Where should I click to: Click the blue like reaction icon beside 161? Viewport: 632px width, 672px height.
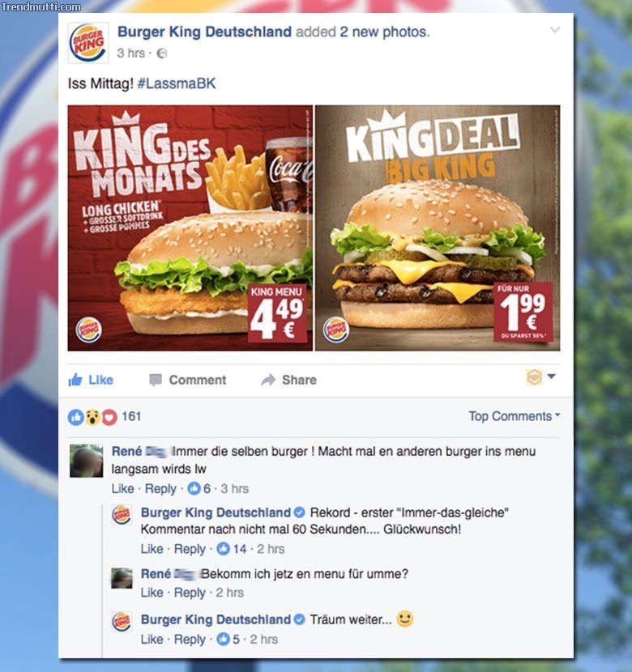point(76,417)
